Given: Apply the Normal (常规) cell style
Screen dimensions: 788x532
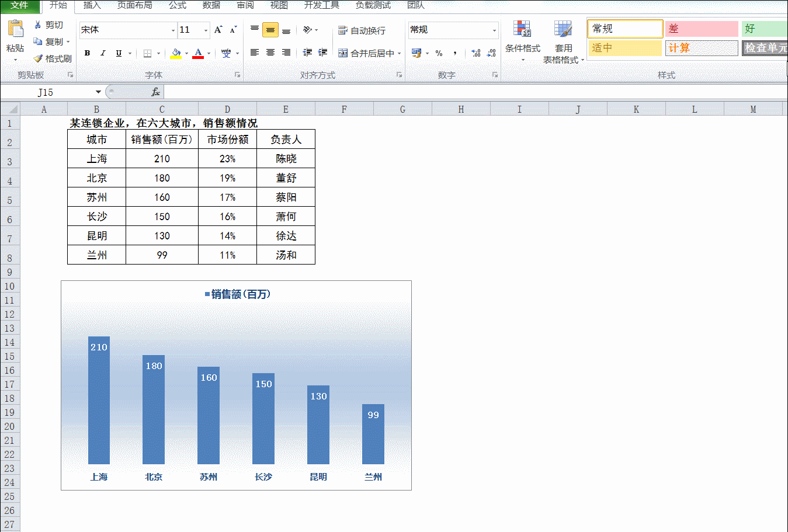Looking at the screenshot, I should 625,29.
